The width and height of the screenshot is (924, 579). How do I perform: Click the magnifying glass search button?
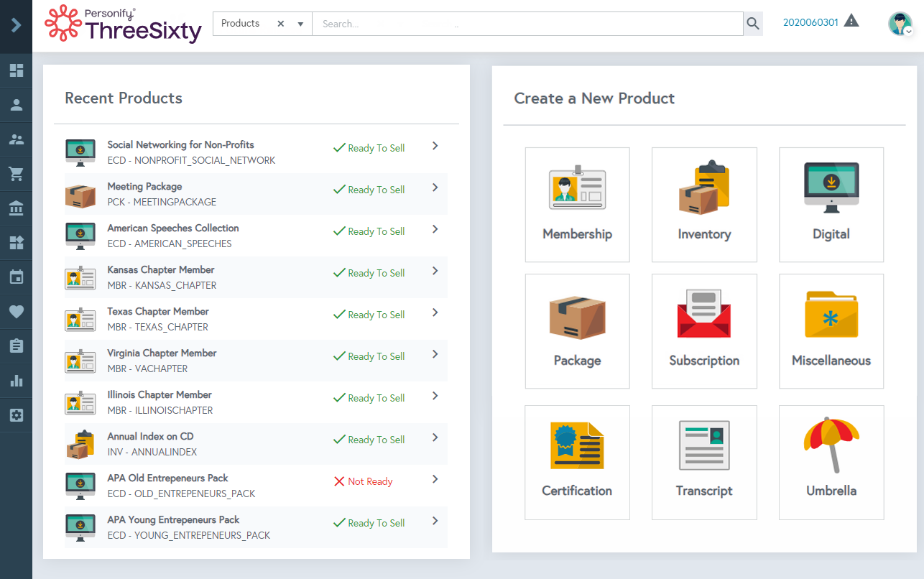(x=753, y=24)
